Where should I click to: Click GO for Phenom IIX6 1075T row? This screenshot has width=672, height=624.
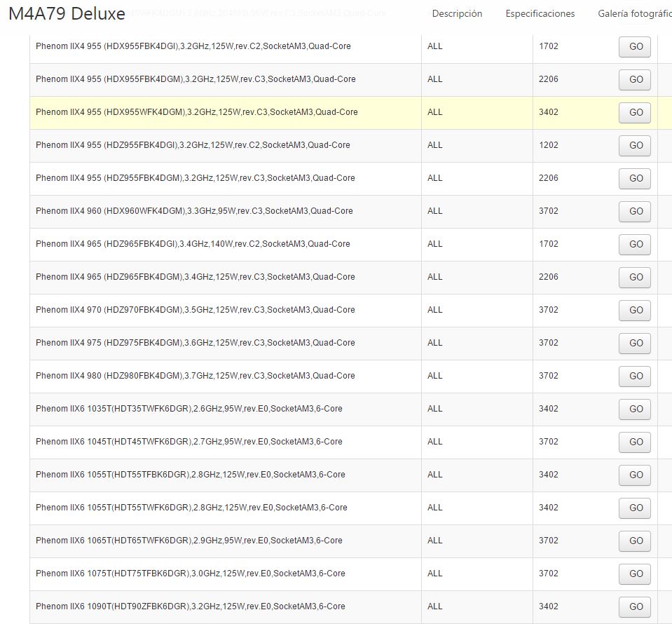pyautogui.click(x=635, y=574)
